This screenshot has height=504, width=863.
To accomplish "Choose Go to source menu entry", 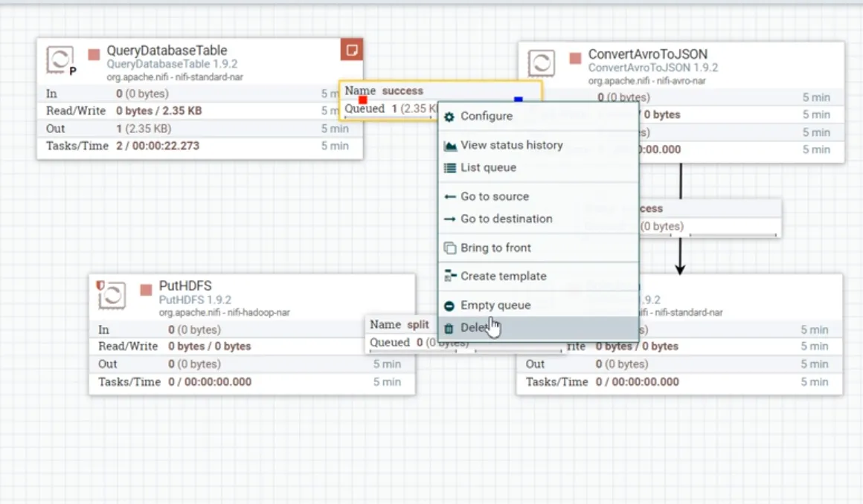I will point(539,196).
